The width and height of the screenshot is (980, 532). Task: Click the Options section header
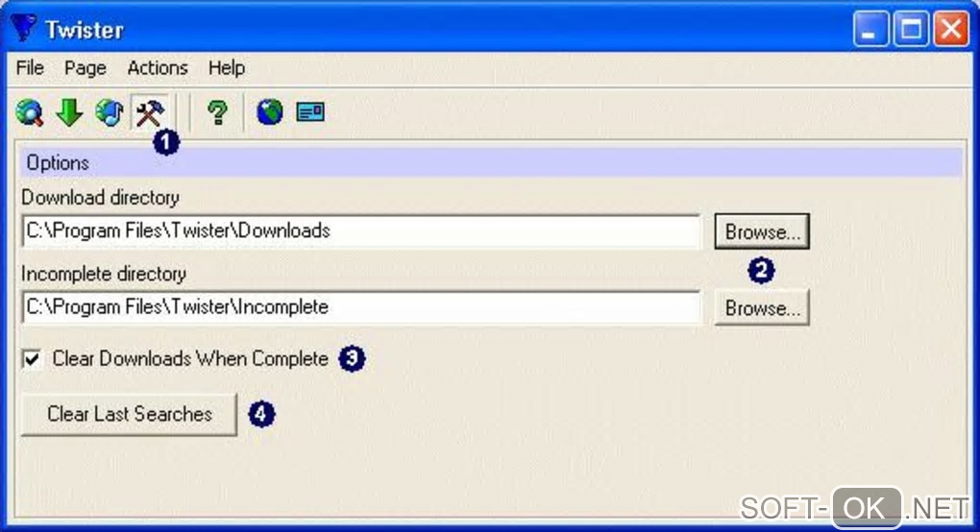(491, 163)
